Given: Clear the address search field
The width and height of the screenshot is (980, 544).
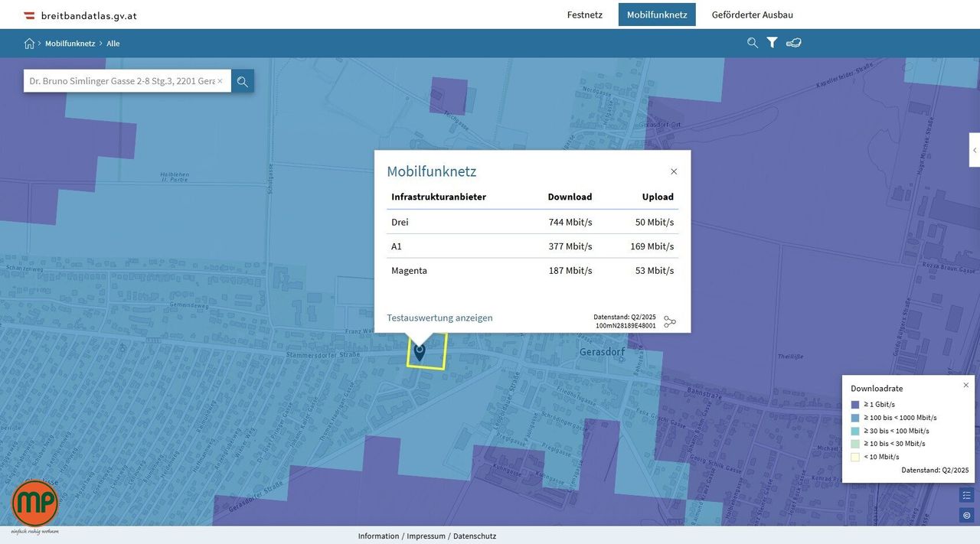Looking at the screenshot, I should (220, 81).
